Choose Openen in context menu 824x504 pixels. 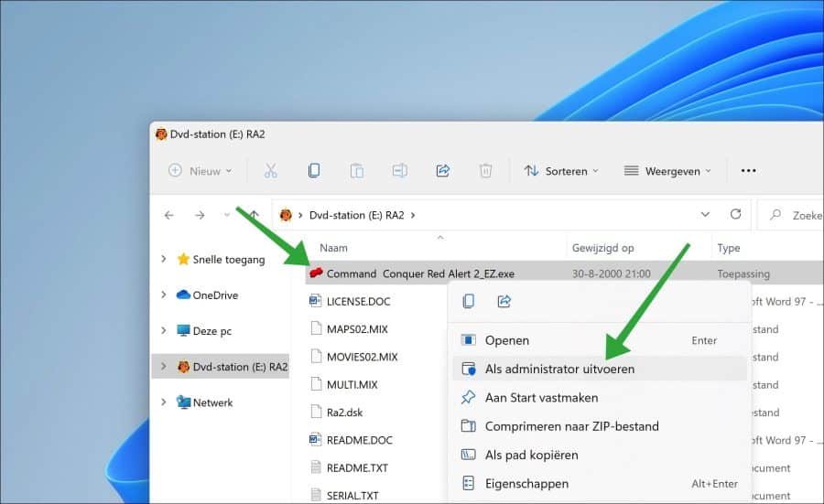[599, 340]
